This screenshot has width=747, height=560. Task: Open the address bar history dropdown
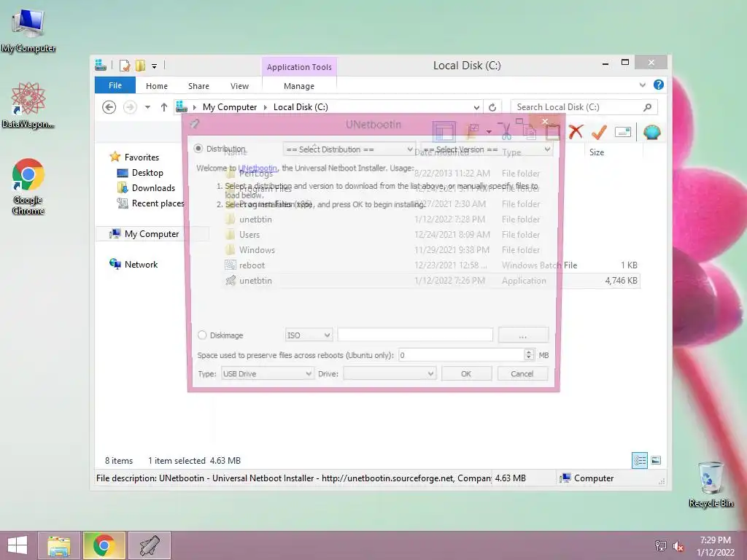pos(476,108)
